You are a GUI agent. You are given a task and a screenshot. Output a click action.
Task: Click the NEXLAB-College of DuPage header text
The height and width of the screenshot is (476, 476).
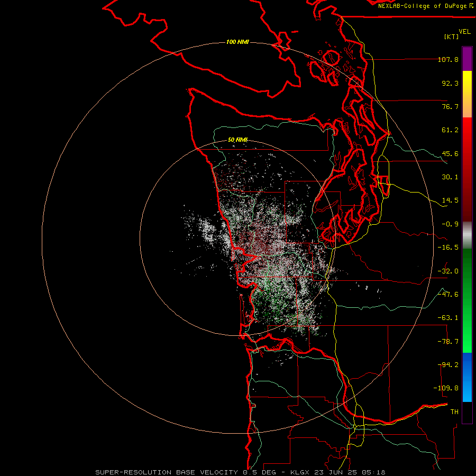(426, 6)
